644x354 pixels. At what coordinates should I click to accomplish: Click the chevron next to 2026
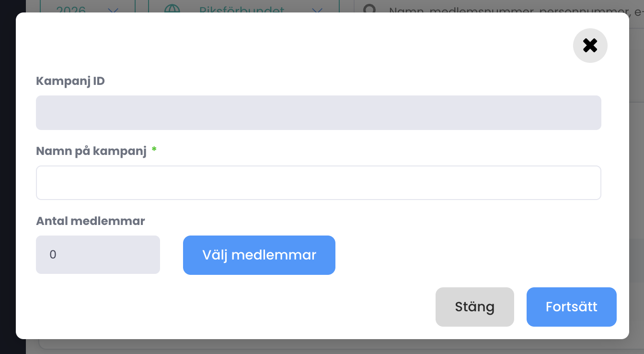click(x=112, y=9)
